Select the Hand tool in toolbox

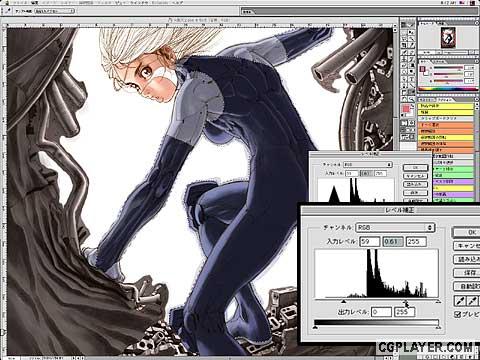[x=403, y=99]
